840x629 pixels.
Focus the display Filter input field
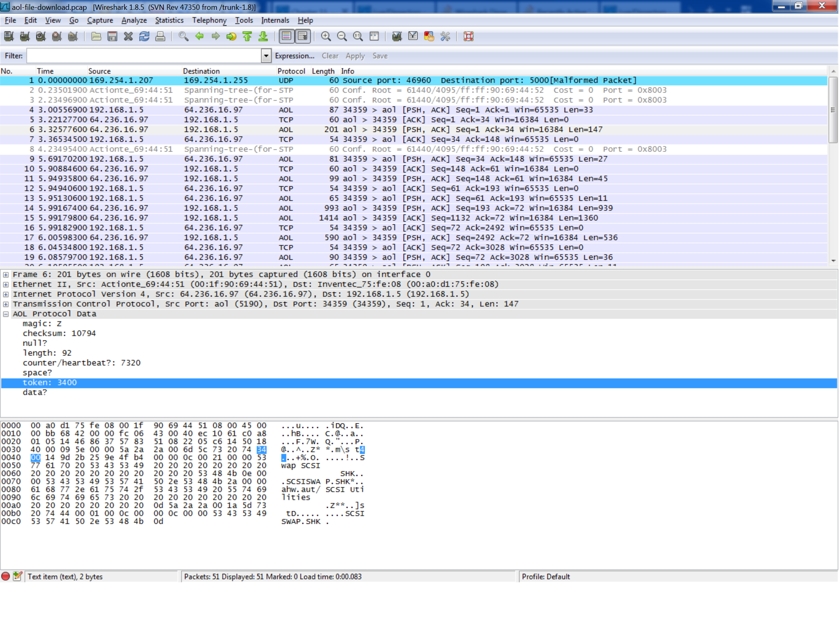144,56
